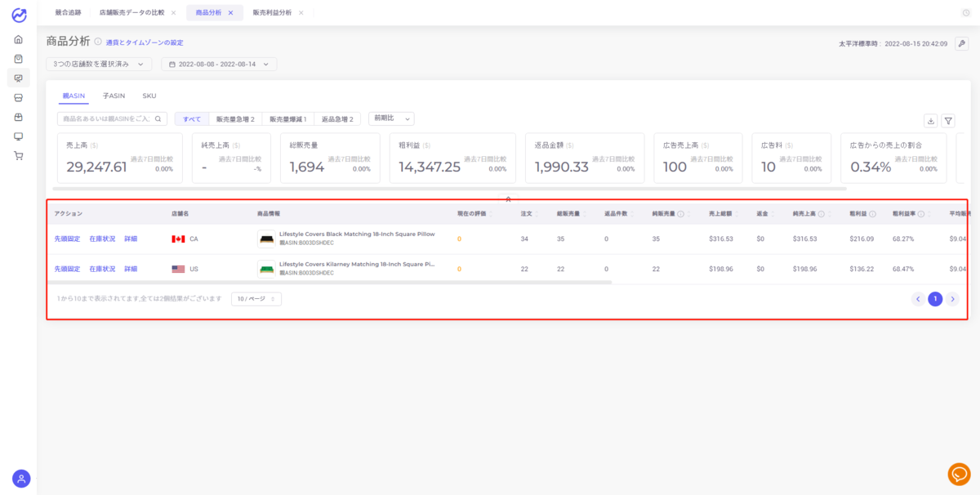Viewport: 980px width, 495px height.
Task: Open the 10 / ページ page size dropdown
Action: coord(256,299)
